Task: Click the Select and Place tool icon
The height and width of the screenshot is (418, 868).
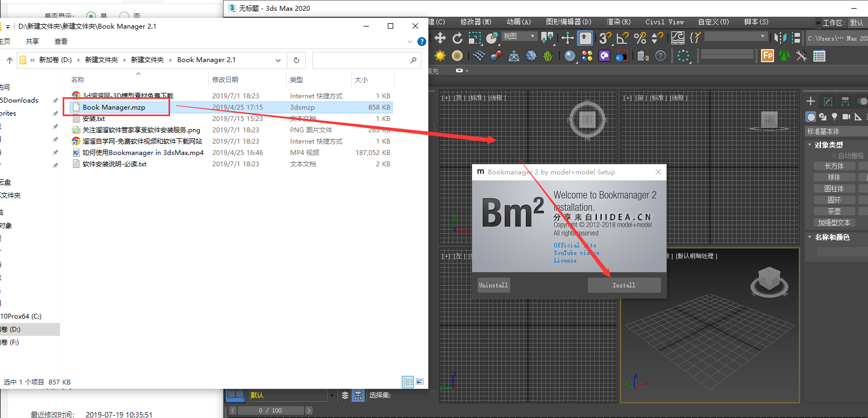Action: (x=492, y=38)
